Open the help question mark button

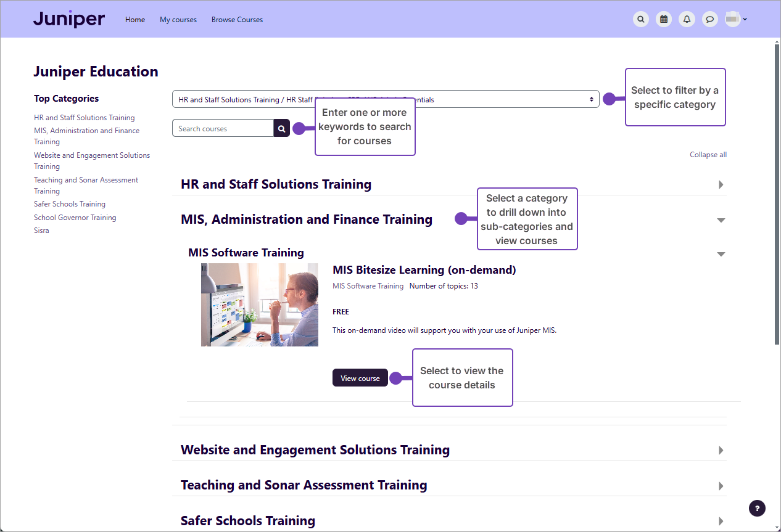tap(757, 508)
